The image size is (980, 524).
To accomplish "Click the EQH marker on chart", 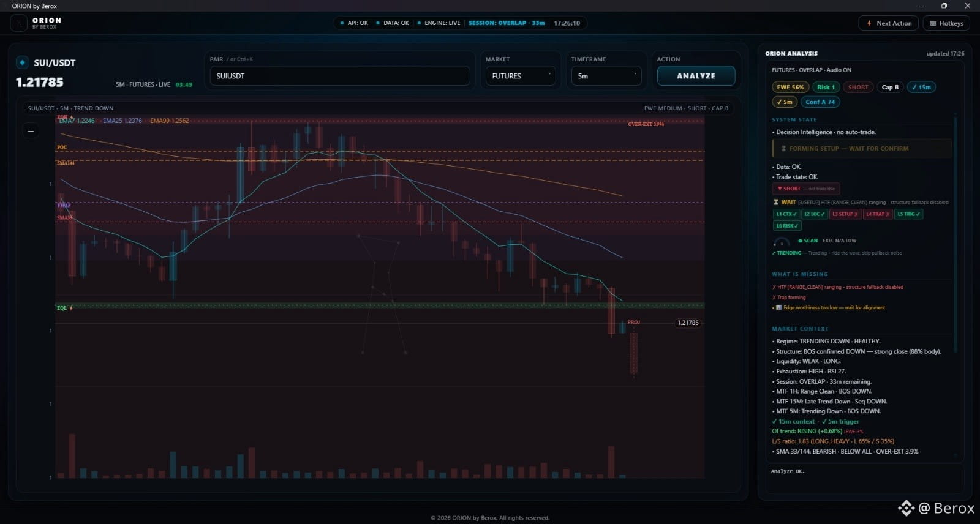I will [65, 117].
